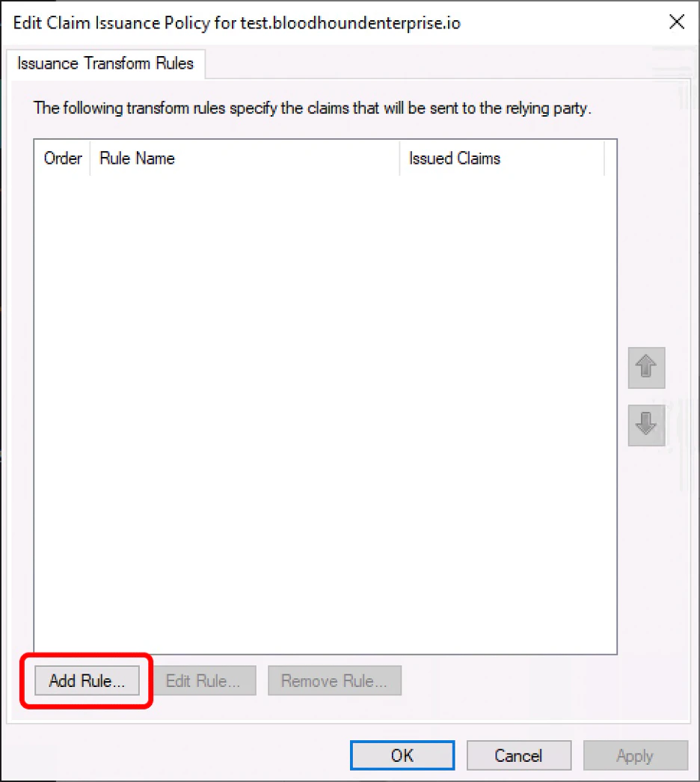
Task: Click the dialog title bar text
Action: click(x=236, y=23)
